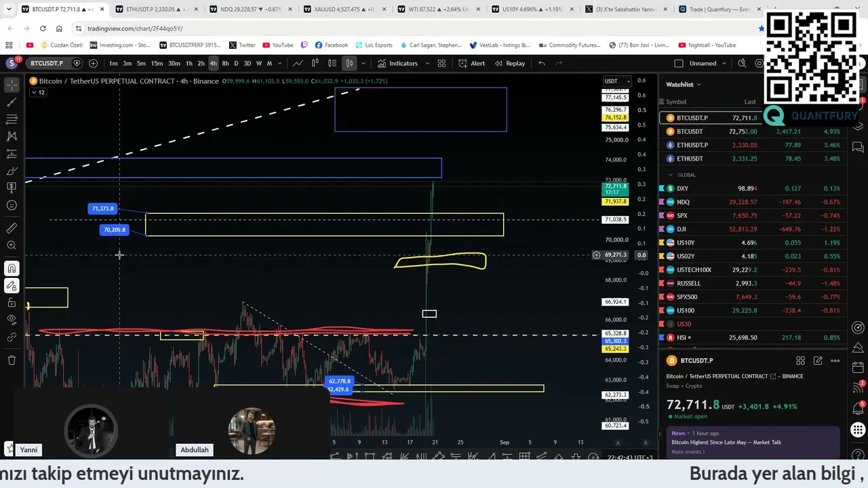Toggle the auto scale A button

[617, 442]
